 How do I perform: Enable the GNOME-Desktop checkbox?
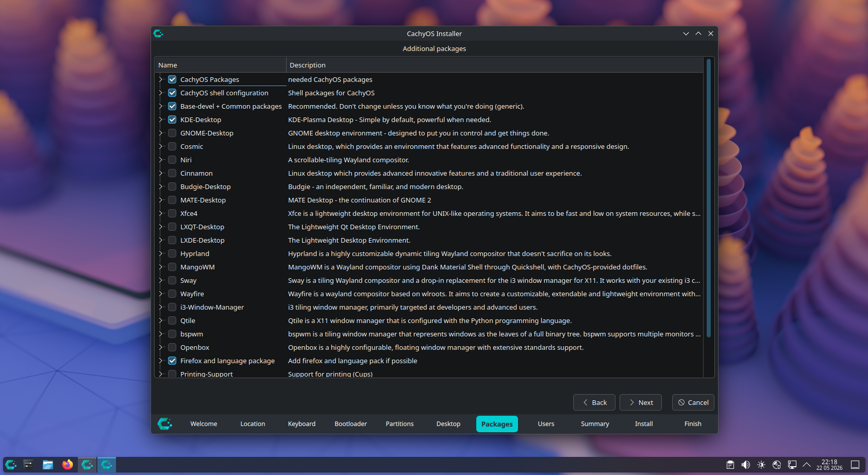[172, 133]
